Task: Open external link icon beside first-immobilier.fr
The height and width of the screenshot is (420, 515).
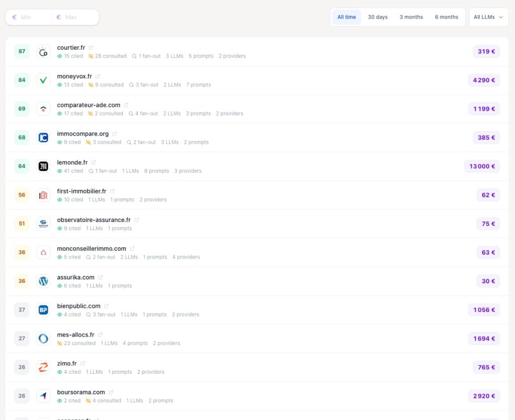Action: [112, 191]
